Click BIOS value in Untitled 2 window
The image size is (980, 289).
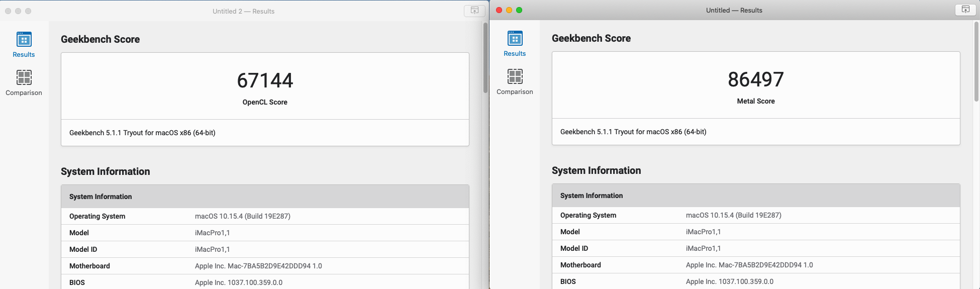[x=239, y=282]
